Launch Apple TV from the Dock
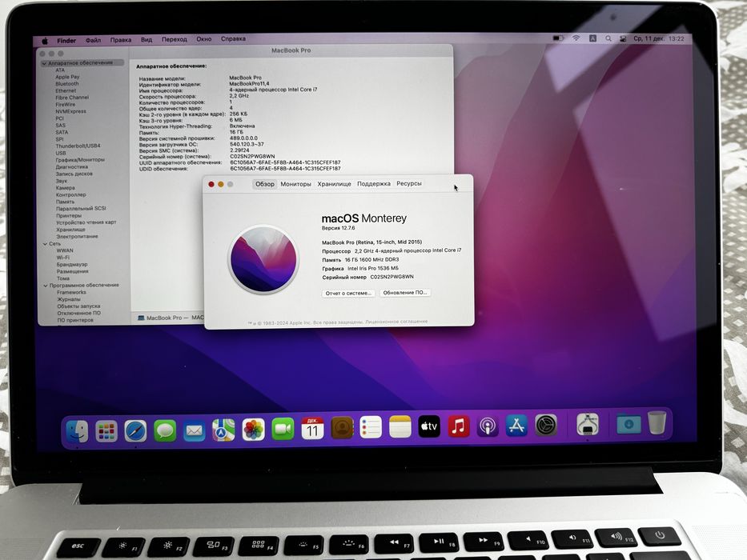This screenshot has width=747, height=560. click(429, 426)
